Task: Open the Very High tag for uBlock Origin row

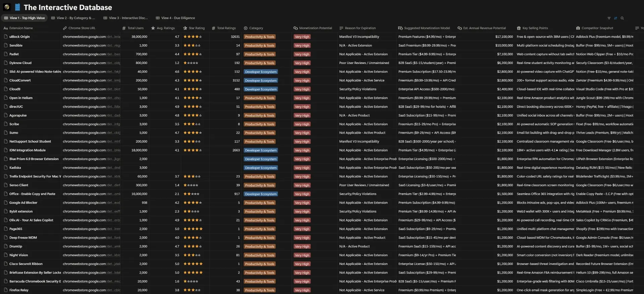Action: tap(302, 37)
